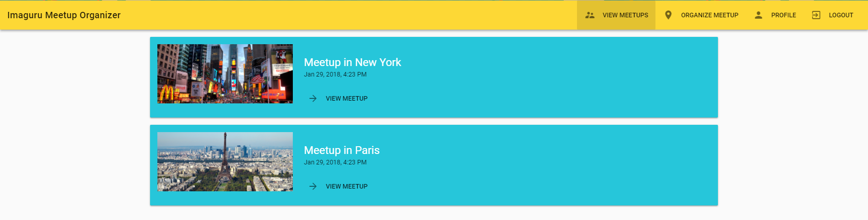This screenshot has height=220, width=868.
Task: Click the date under Meetup in New York
Action: coord(335,74)
